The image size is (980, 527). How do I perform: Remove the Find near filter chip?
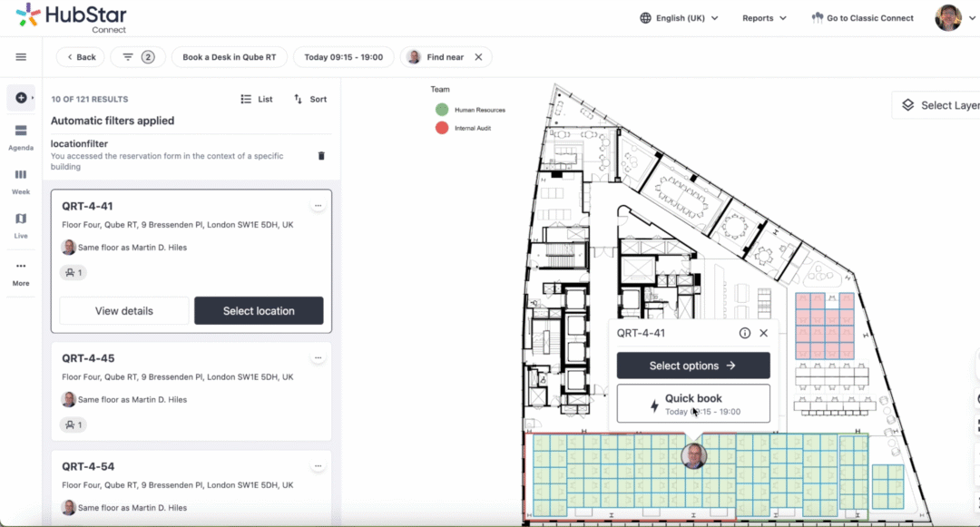pyautogui.click(x=478, y=57)
